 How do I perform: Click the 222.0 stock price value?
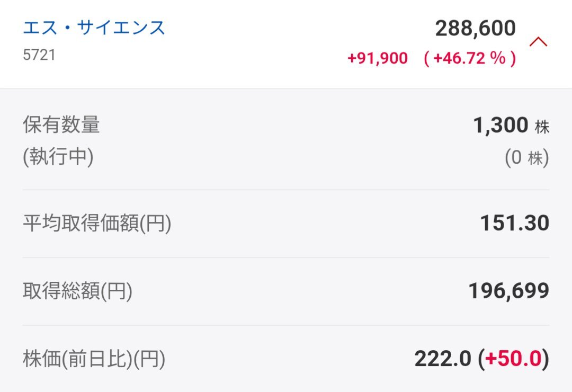[443, 359]
